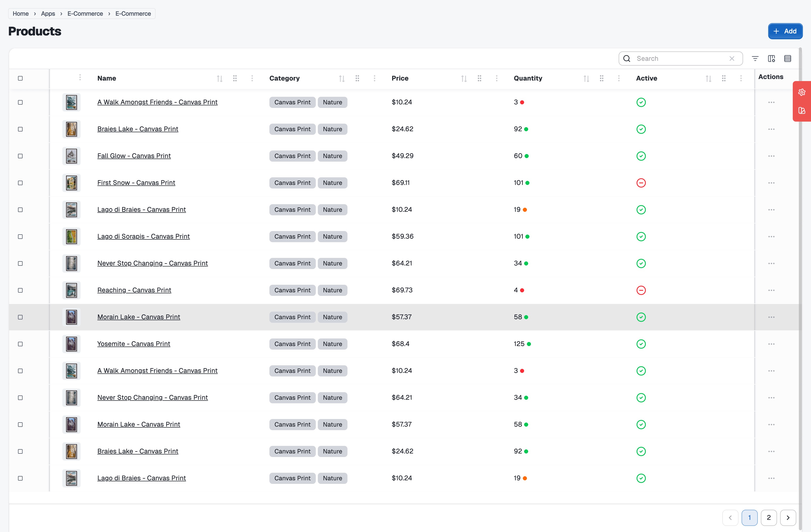Sort by the Price column

coord(464,79)
